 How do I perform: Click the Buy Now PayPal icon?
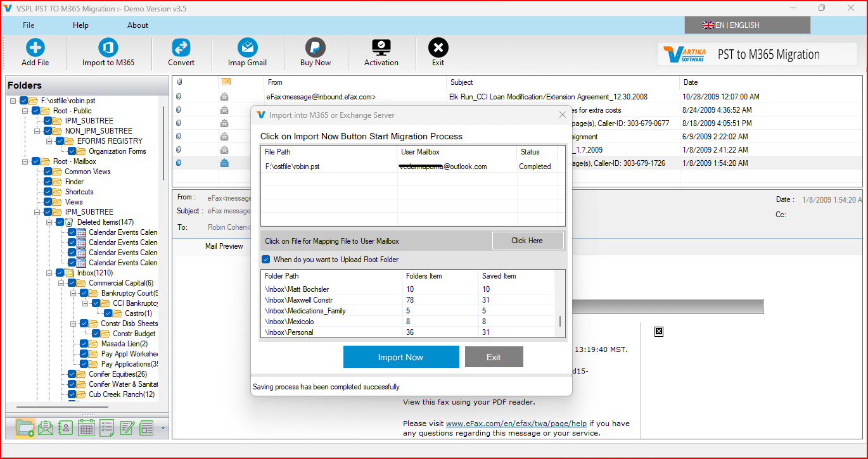(x=316, y=47)
